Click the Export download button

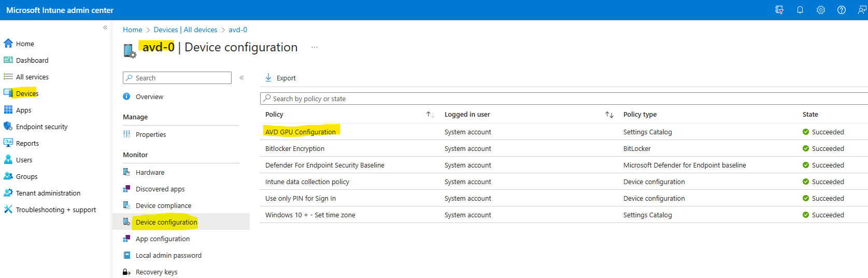pos(280,78)
